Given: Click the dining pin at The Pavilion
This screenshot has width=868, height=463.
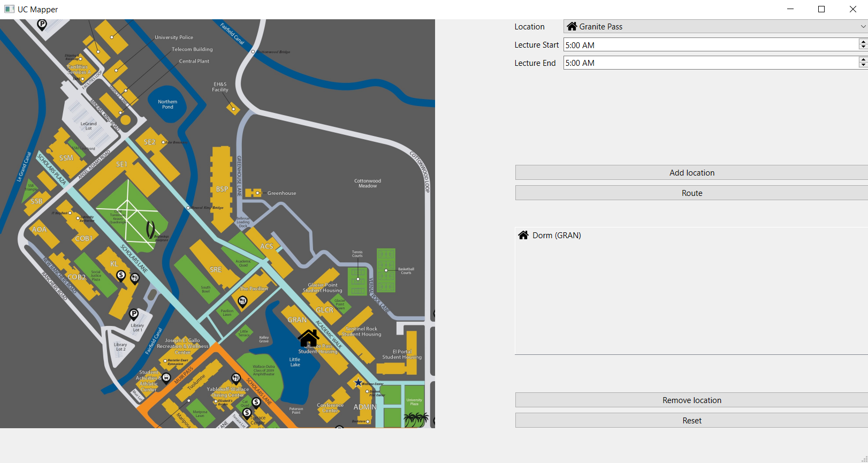Looking at the screenshot, I should (243, 301).
